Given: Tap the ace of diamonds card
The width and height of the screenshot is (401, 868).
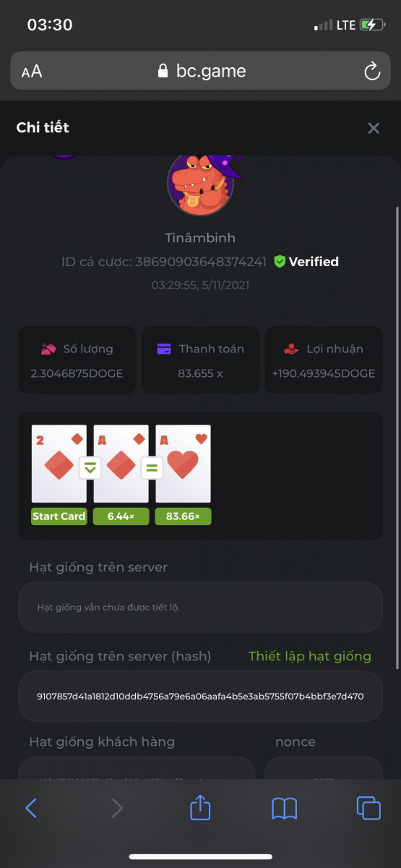Looking at the screenshot, I should tap(121, 464).
